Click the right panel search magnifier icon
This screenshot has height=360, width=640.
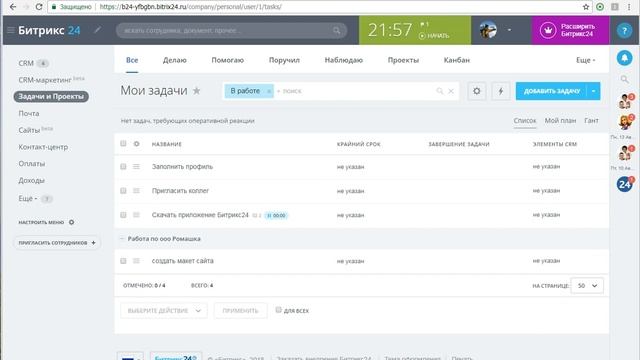coord(624,79)
